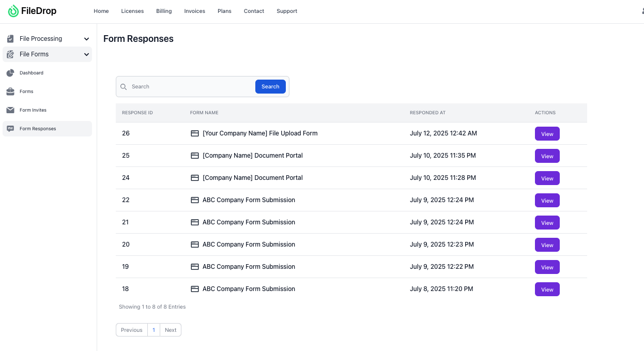
Task: View response 22
Action: pos(547,201)
